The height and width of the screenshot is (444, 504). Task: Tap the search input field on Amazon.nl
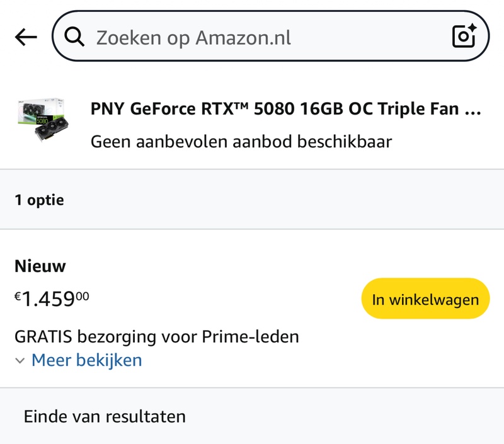pyautogui.click(x=252, y=37)
